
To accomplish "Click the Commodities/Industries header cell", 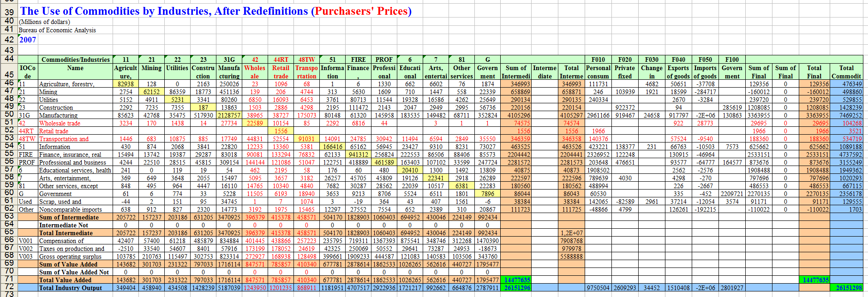I will (75, 59).
